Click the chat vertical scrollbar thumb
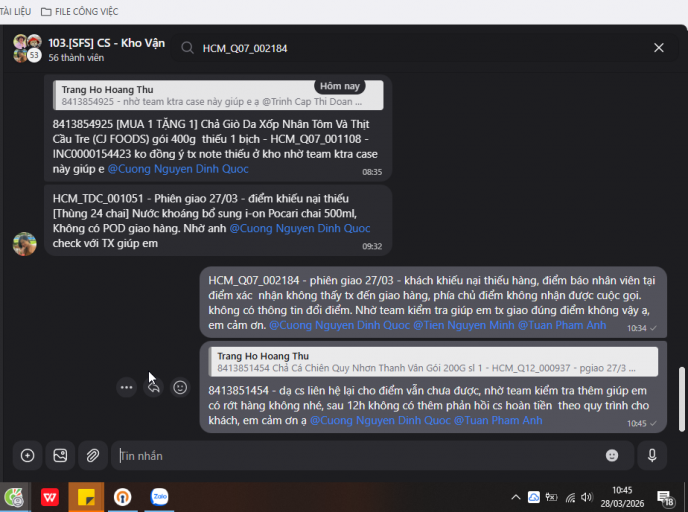The width and height of the screenshot is (688, 512). [x=681, y=399]
